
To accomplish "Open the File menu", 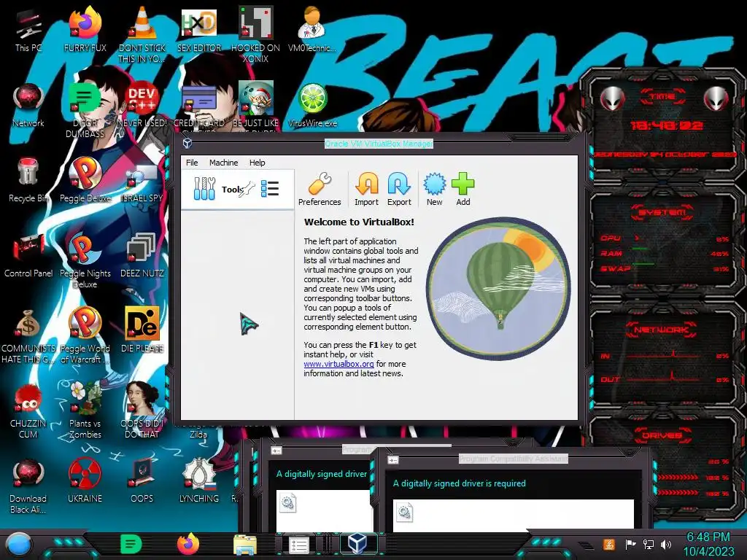I will (192, 163).
